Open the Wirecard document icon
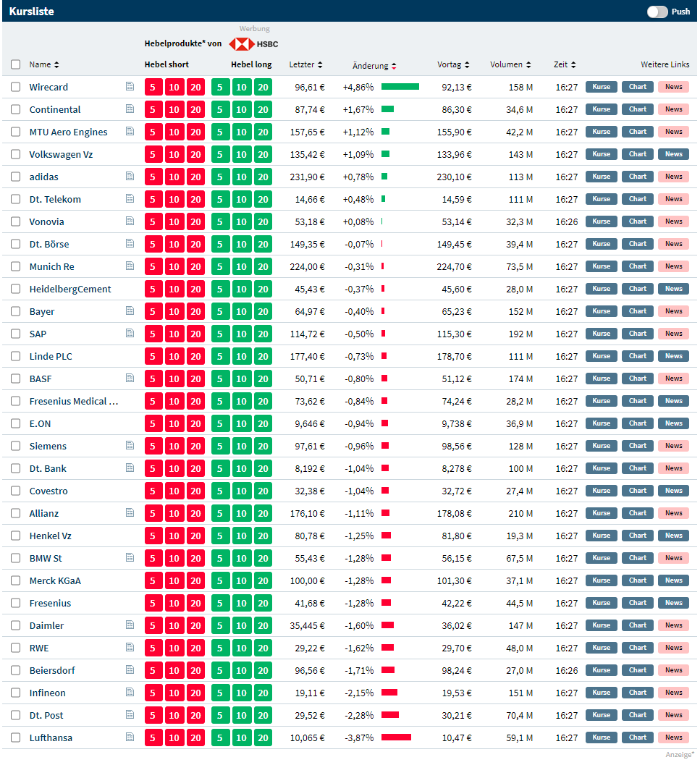This screenshot has width=700, height=765. click(x=130, y=86)
